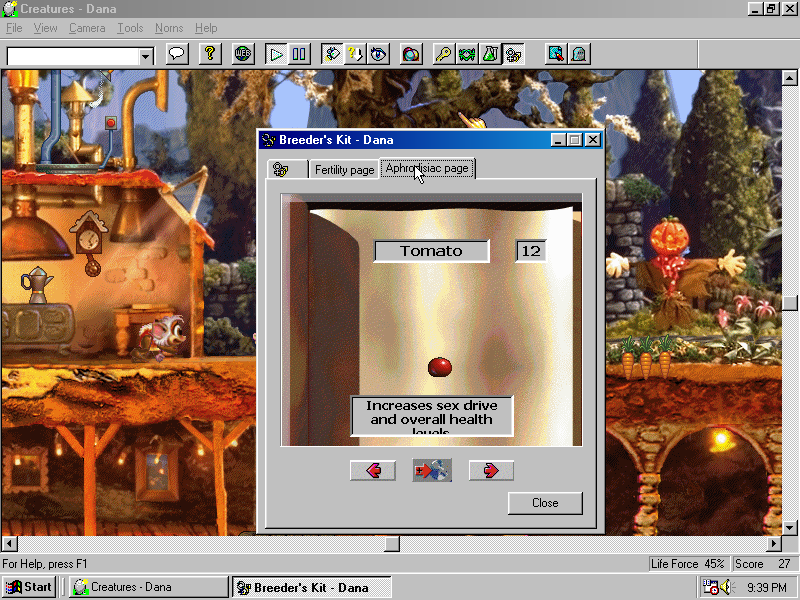Click the quantity value 12
This screenshot has width=800, height=600.
coord(531,251)
